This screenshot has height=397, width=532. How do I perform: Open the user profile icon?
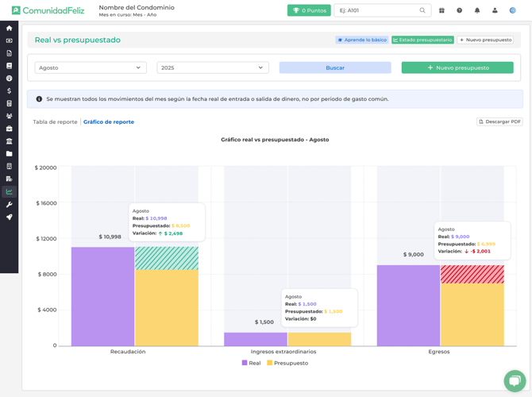tap(495, 10)
